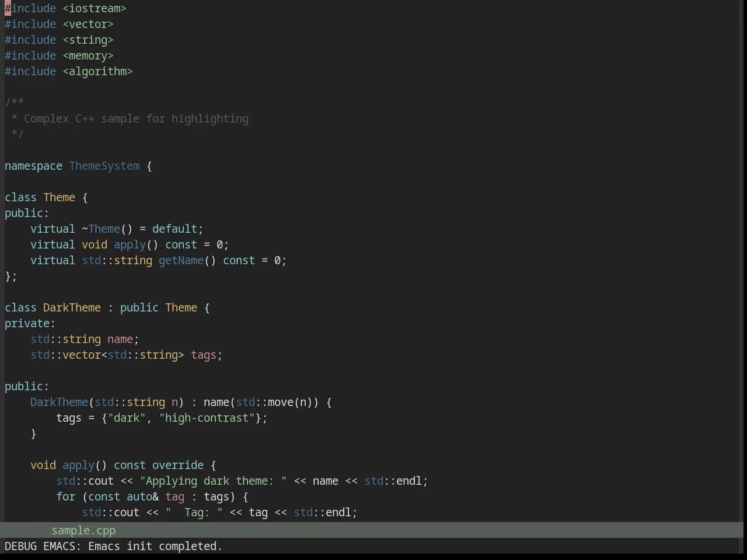Click the '<algorithm>' include header
747x560 pixels.
coord(97,71)
